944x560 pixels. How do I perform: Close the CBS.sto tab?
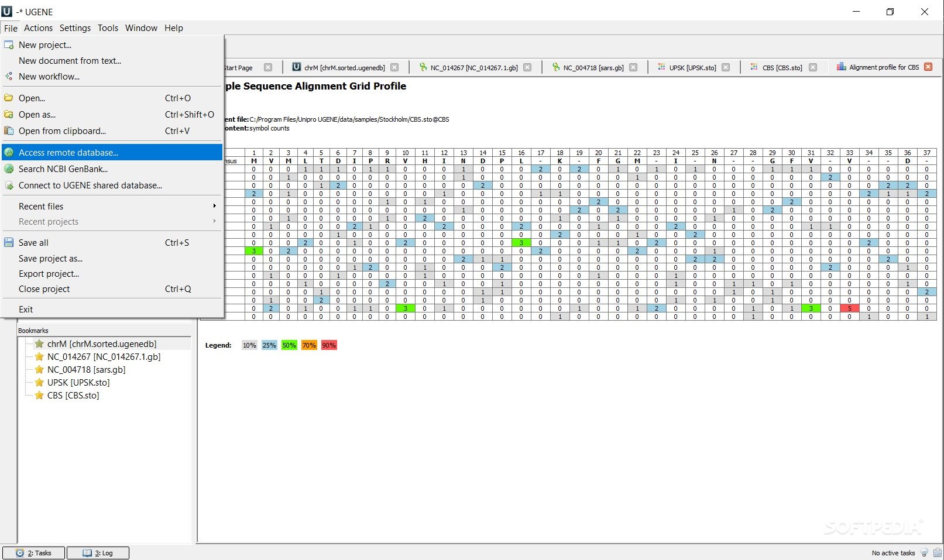(813, 67)
